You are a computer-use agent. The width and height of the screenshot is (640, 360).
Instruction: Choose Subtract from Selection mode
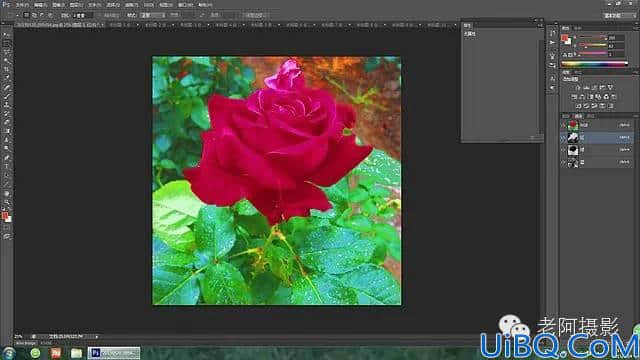click(x=42, y=15)
